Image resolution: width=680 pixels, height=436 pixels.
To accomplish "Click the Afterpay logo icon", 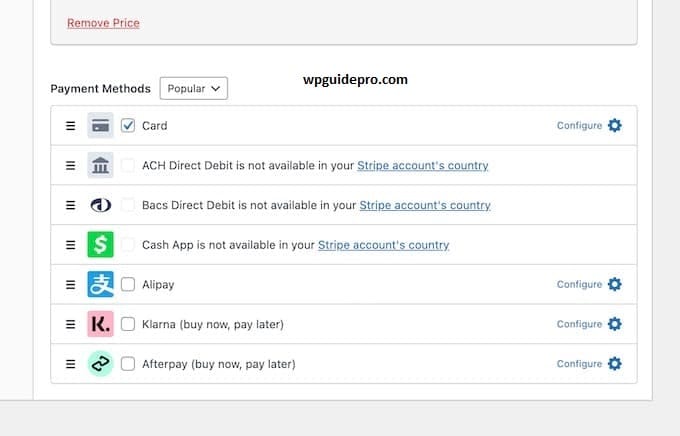I will [x=100, y=364].
